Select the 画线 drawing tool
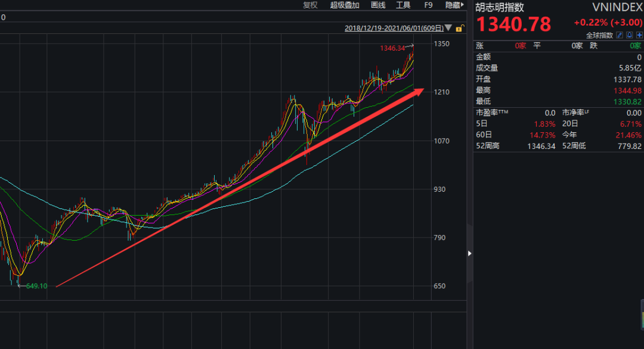The height and width of the screenshot is (349, 644). click(378, 5)
